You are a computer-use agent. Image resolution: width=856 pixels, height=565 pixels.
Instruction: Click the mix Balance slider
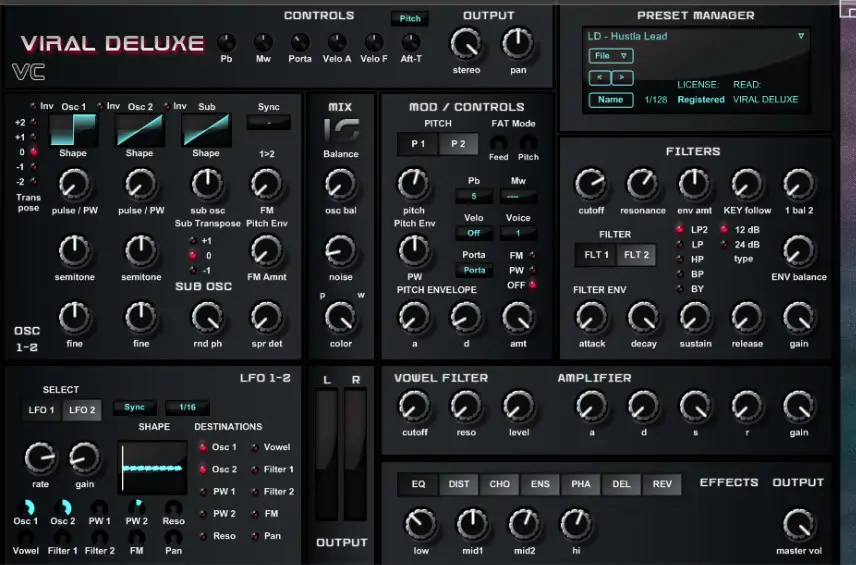(341, 131)
